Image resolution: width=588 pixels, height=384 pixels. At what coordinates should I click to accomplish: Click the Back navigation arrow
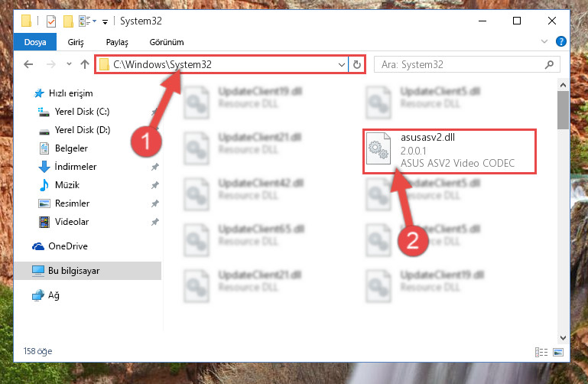28,64
